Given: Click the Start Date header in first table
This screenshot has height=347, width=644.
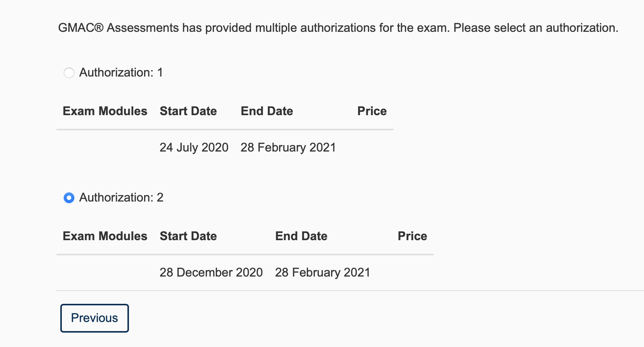Looking at the screenshot, I should pyautogui.click(x=188, y=111).
